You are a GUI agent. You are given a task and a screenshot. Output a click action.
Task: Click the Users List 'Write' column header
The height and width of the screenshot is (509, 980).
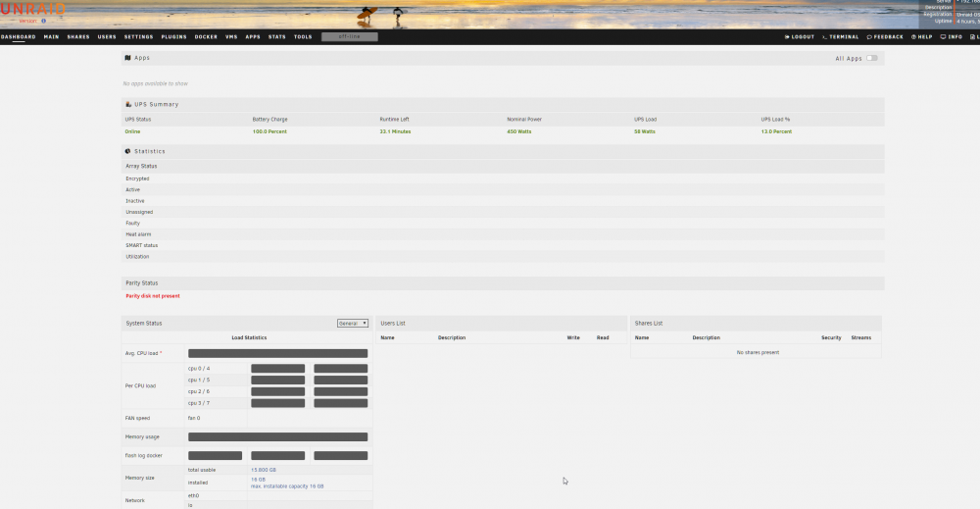573,337
